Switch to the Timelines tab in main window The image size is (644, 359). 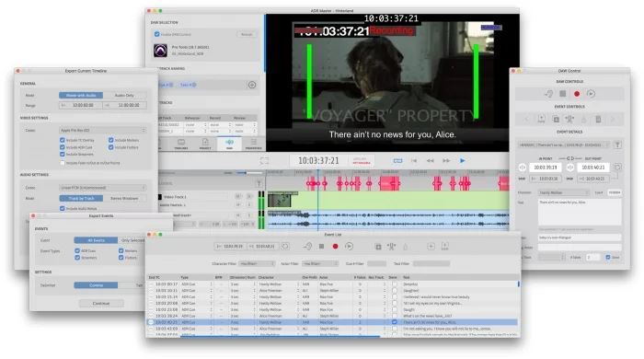click(181, 144)
